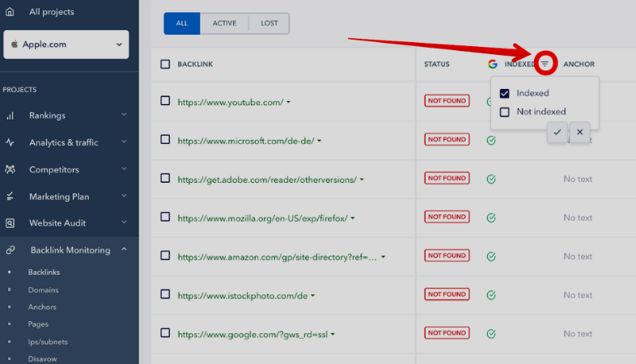Check the mozilla.org row checkbox

pyautogui.click(x=165, y=217)
